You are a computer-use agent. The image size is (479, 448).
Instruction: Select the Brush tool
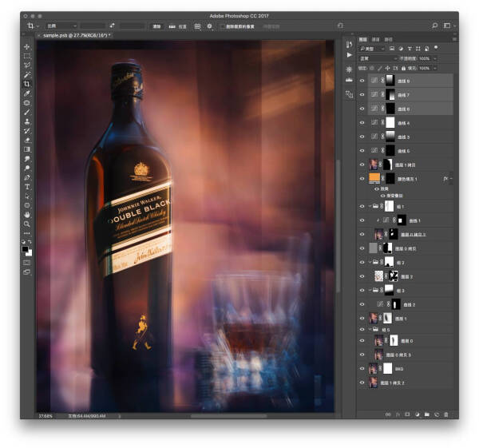(x=27, y=112)
